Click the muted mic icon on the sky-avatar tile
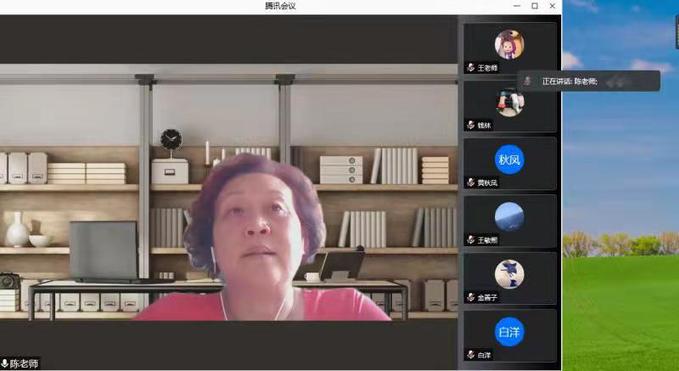This screenshot has width=679, height=371. pos(471,240)
